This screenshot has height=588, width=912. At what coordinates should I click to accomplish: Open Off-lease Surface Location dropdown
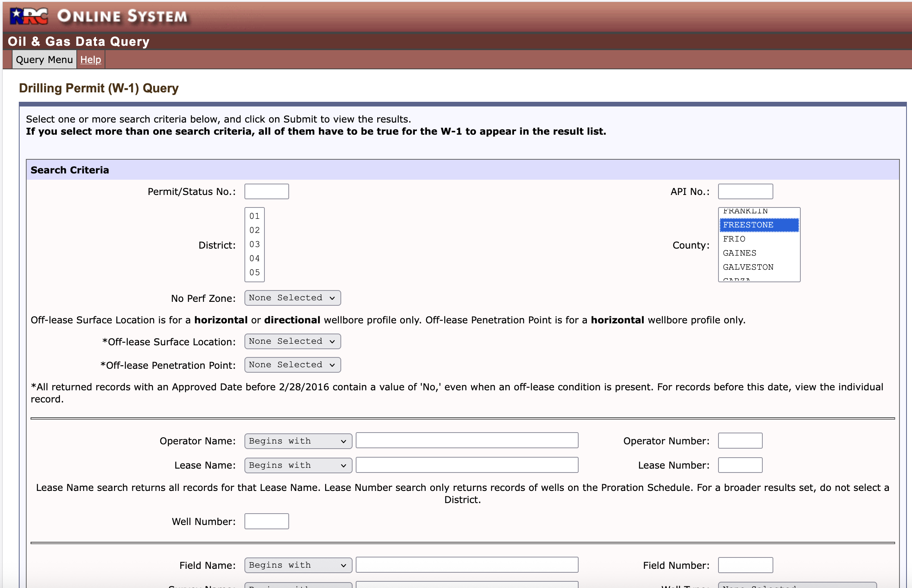pyautogui.click(x=292, y=341)
